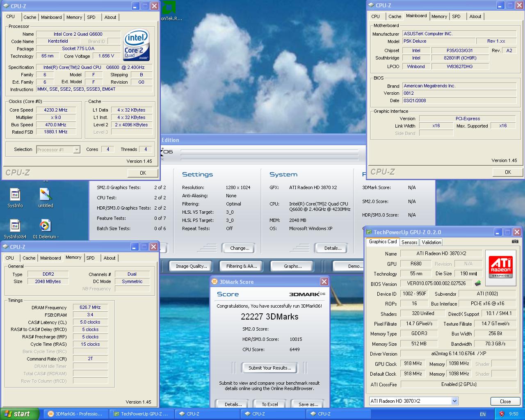Open Memory tab in CPU-Z motherboard window
The height and width of the screenshot is (420, 525).
[x=439, y=16]
